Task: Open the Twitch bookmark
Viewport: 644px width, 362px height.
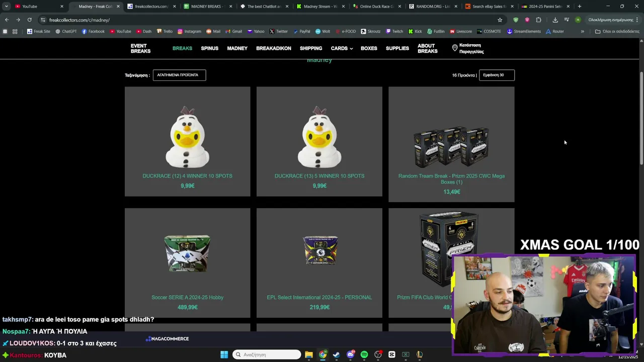Action: pyautogui.click(x=394, y=31)
